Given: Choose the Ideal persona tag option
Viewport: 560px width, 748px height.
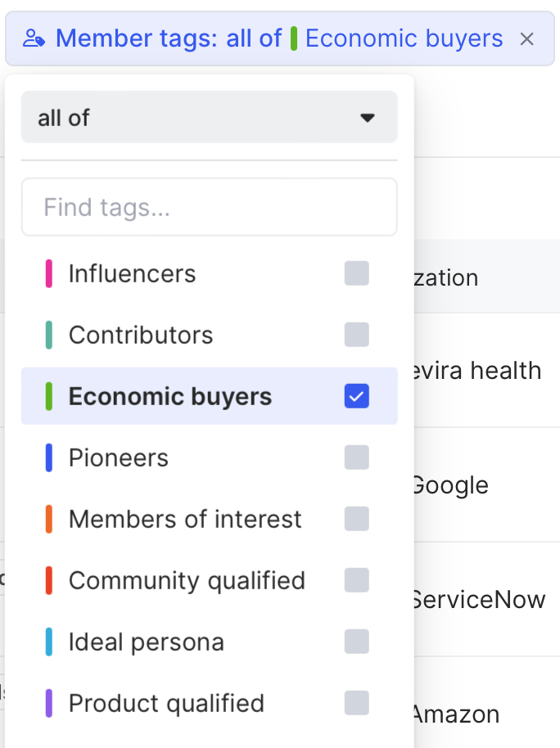Looking at the screenshot, I should point(147,642).
